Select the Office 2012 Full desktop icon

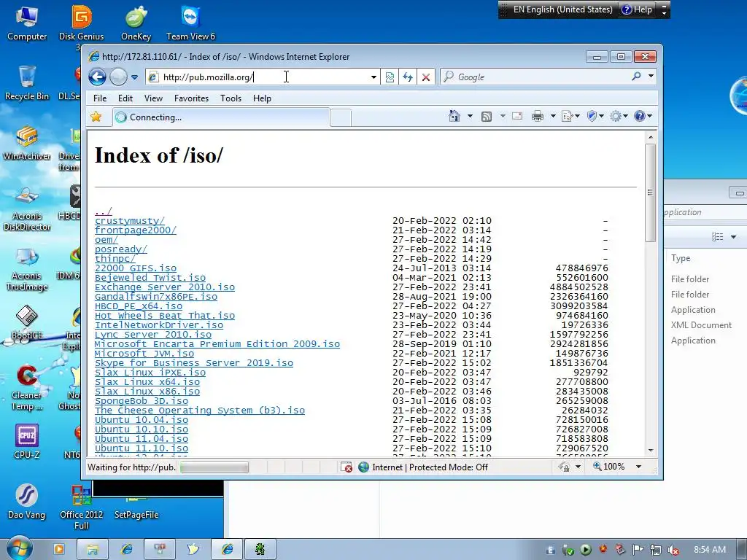pos(82,507)
